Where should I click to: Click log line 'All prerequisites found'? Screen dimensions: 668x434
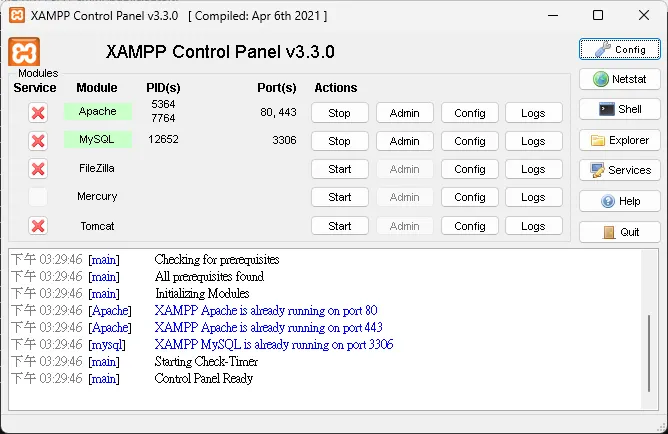click(x=209, y=276)
